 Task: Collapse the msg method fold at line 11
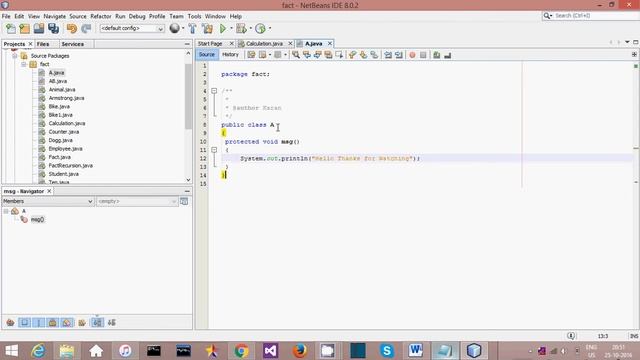[x=214, y=150]
